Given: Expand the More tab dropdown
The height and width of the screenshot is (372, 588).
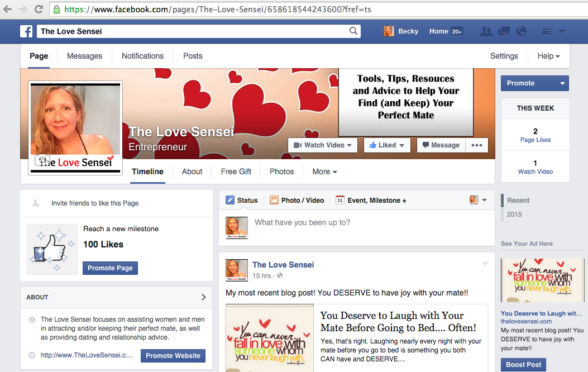Looking at the screenshot, I should (x=325, y=171).
